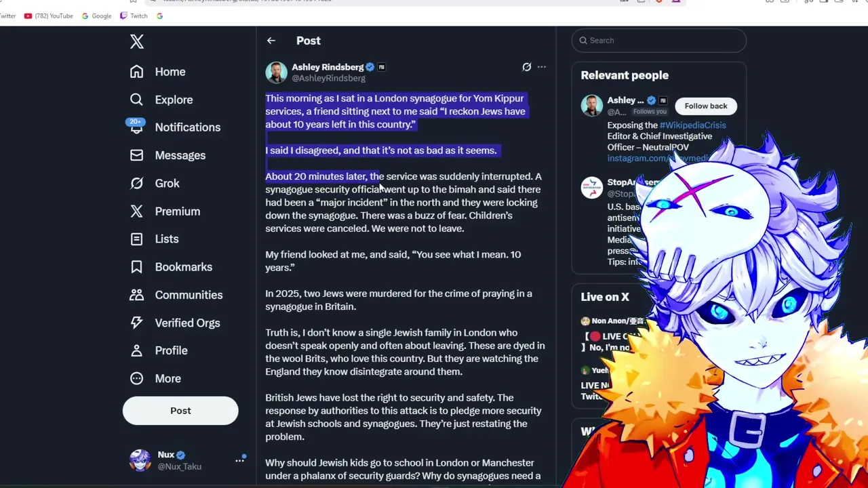Click the 'Relevant people' heading

(x=625, y=75)
